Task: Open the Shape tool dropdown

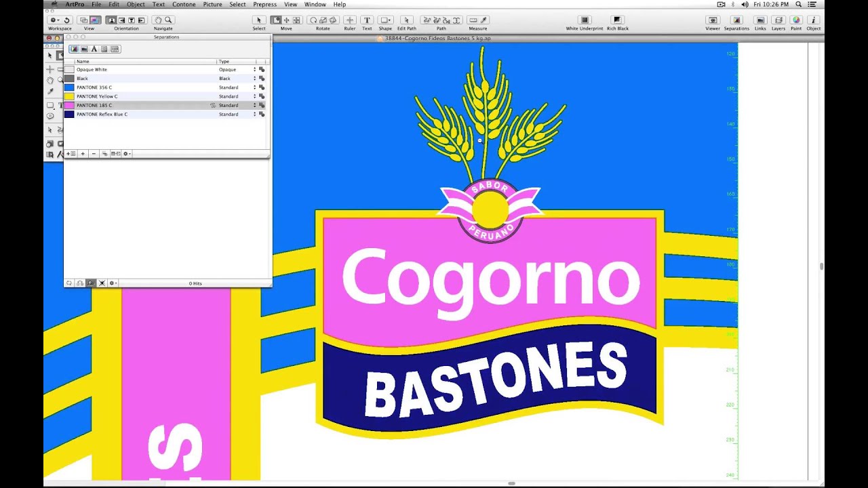Action: (385, 20)
